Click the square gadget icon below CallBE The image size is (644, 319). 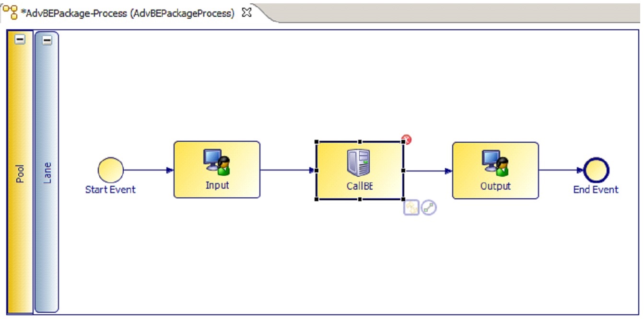pos(411,208)
